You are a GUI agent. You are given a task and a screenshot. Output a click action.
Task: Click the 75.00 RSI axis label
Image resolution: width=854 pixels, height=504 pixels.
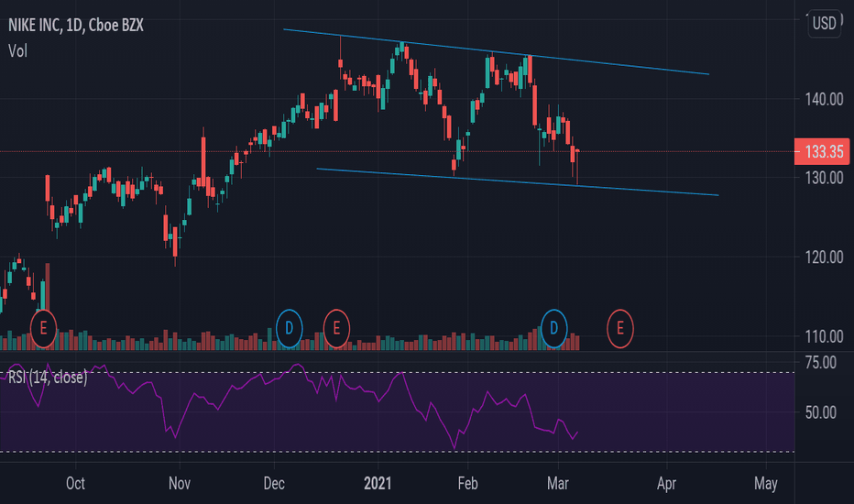click(821, 362)
